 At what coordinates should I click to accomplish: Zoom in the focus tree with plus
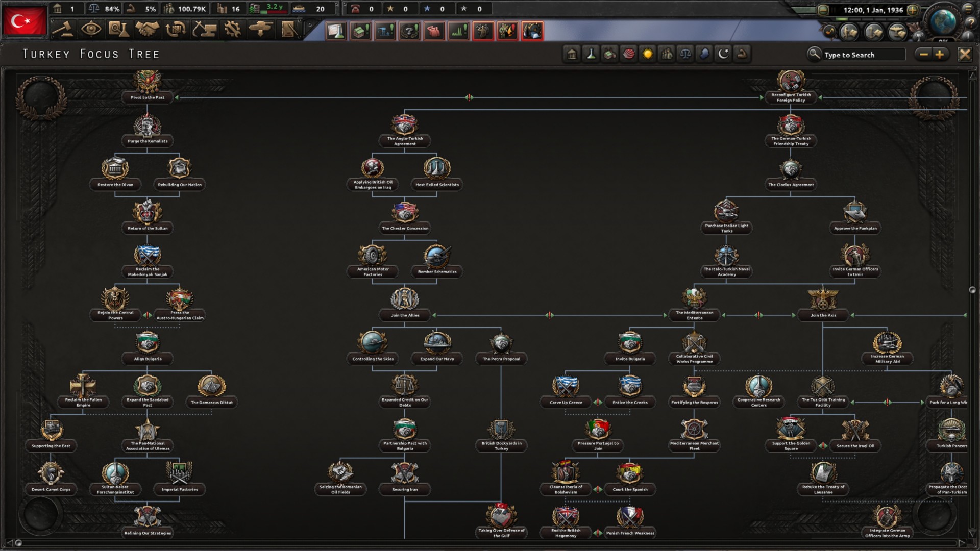click(940, 55)
